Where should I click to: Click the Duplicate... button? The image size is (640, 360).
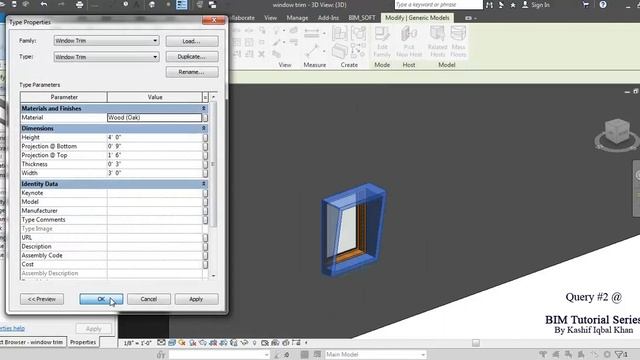pyautogui.click(x=192, y=57)
